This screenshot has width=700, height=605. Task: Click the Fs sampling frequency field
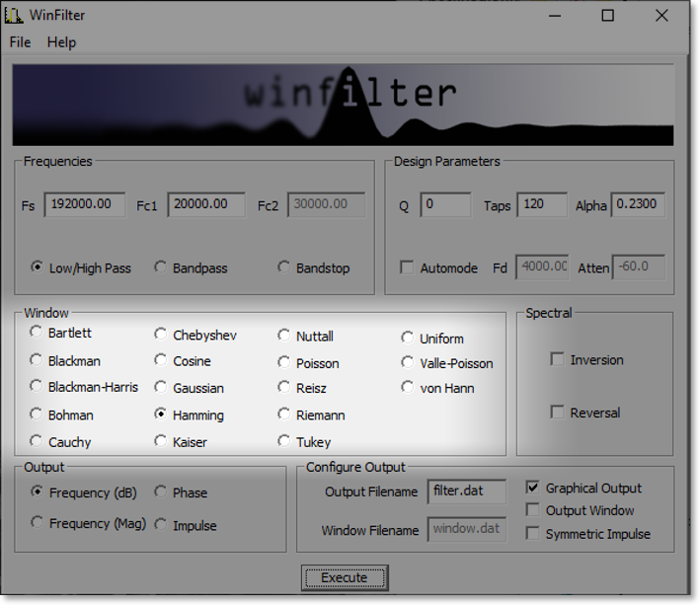coord(84,204)
